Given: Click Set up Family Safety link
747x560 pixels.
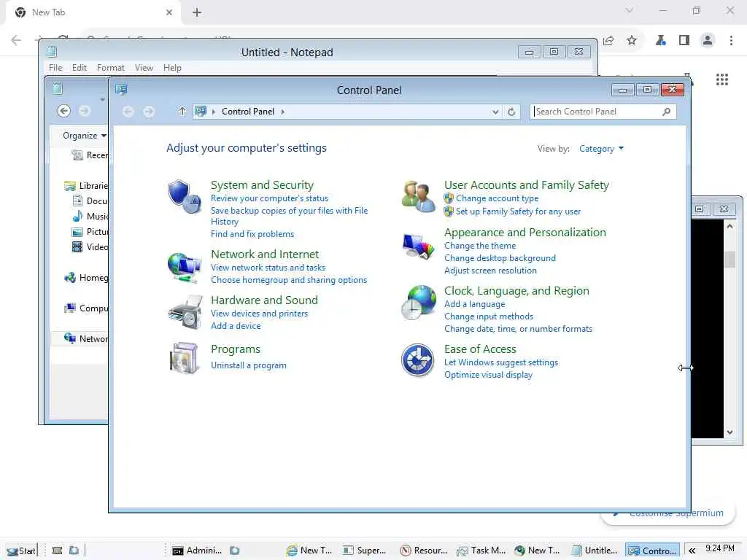Looking at the screenshot, I should click(x=518, y=211).
